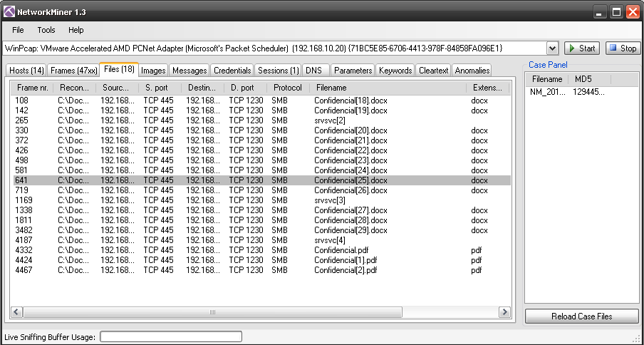Click frame number 1169 cell
This screenshot has width=644, height=345.
24,200
